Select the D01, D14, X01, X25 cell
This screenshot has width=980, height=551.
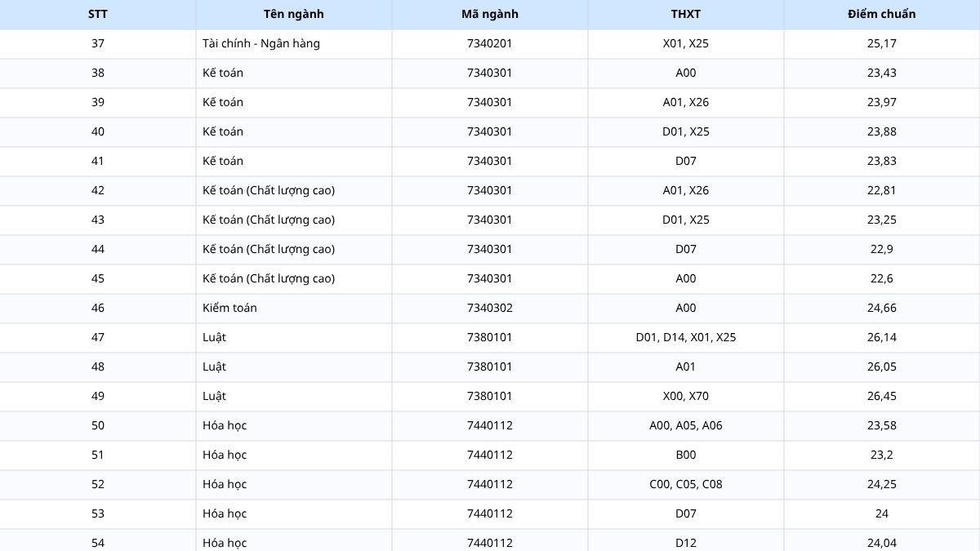pos(686,337)
